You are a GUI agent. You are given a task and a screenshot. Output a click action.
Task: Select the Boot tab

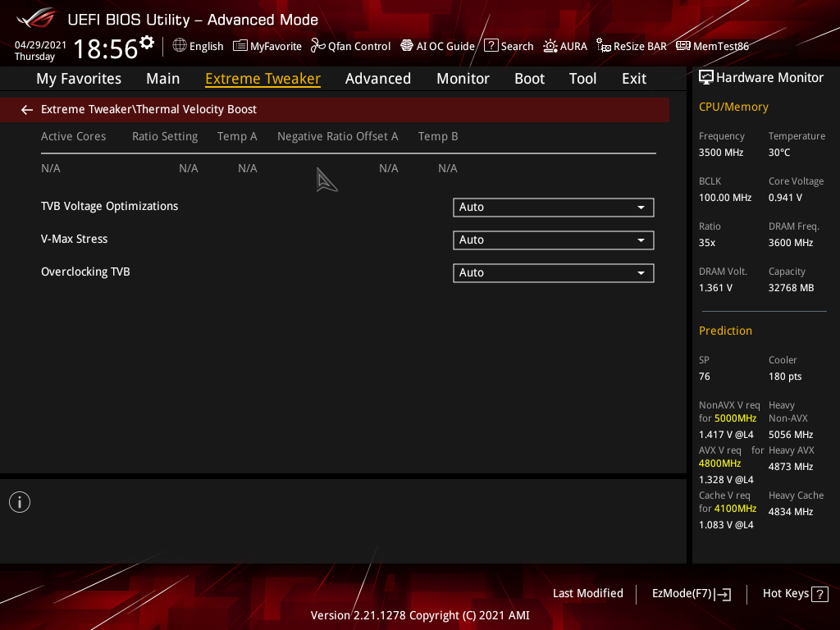[x=529, y=79]
